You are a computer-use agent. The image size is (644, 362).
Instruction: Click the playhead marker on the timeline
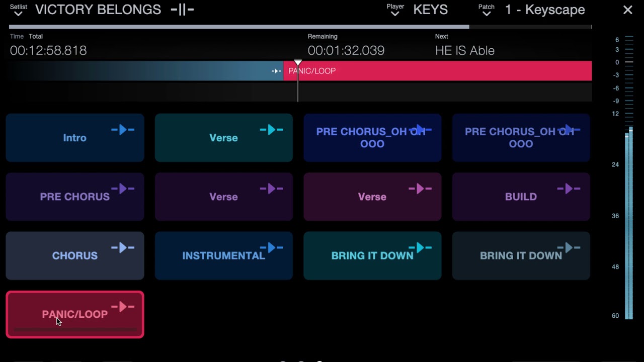tap(298, 63)
